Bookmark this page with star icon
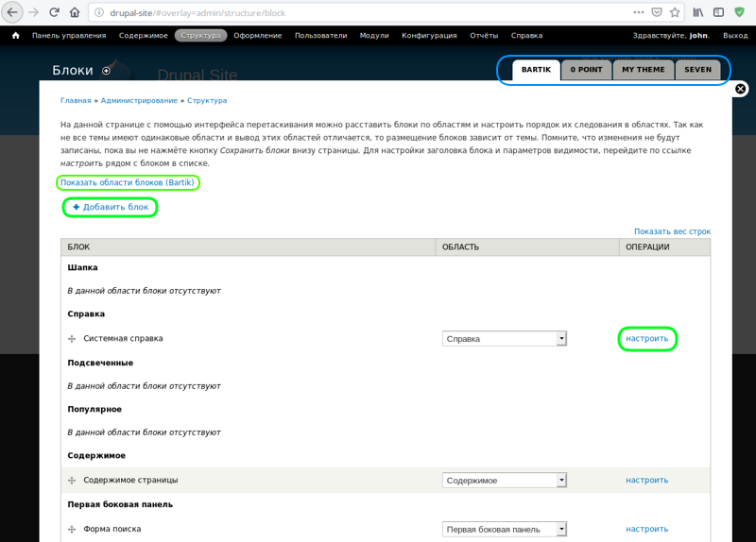Screen dimensions: 756x542 pyautogui.click(x=675, y=12)
